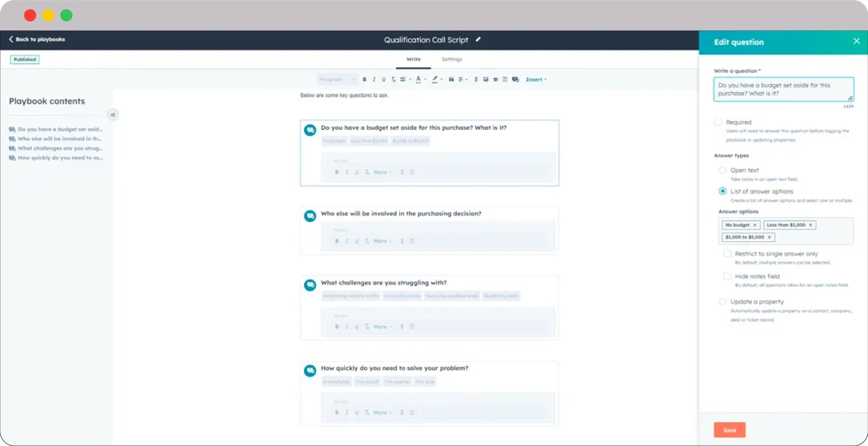Image resolution: width=868 pixels, height=446 pixels.
Task: Click the blockquote icon in main toolbar
Action: click(451, 79)
